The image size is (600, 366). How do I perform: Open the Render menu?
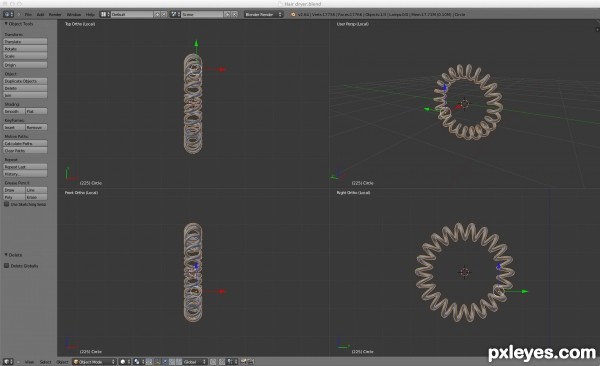tap(55, 14)
